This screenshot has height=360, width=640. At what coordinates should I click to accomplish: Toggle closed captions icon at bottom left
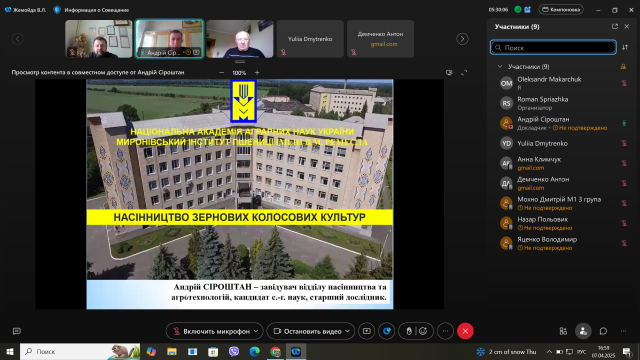17,331
